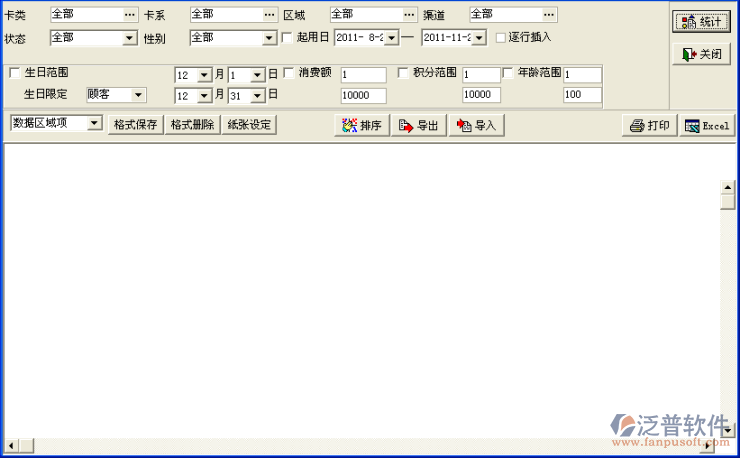Expand the 生日限定 顾客 dropdown
740x458 pixels.
point(138,95)
